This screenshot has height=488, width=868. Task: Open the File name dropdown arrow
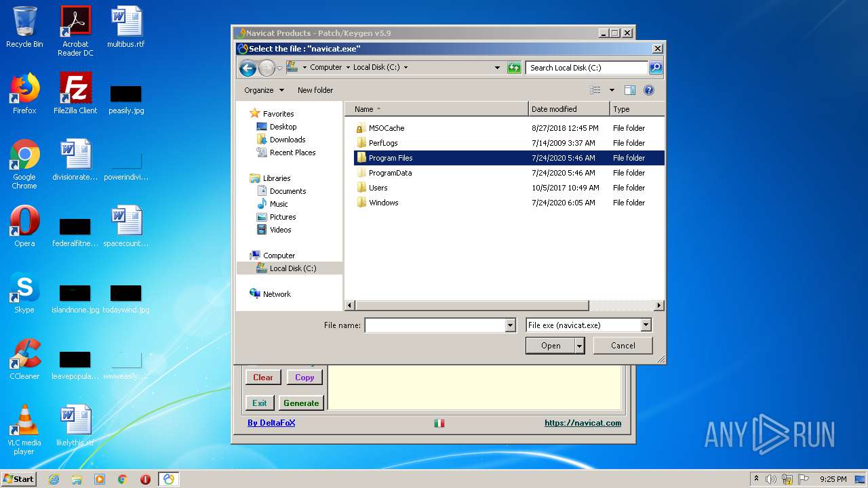pyautogui.click(x=510, y=326)
